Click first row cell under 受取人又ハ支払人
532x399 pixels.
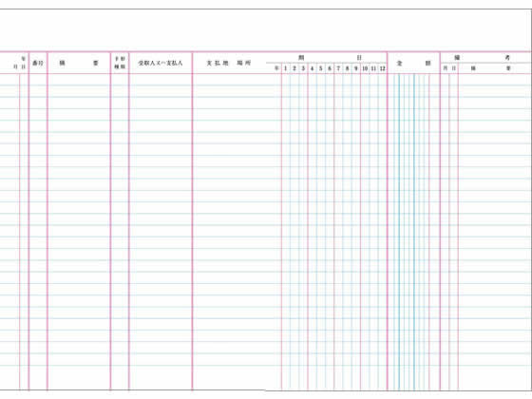point(161,80)
